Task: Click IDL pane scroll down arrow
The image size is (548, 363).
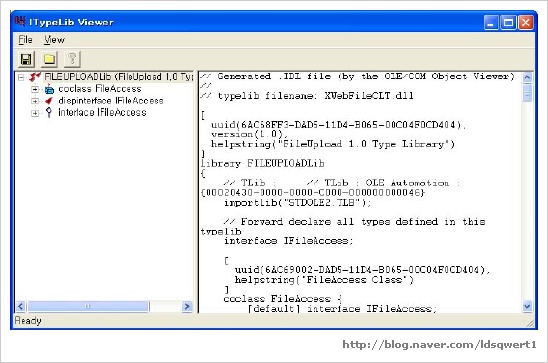Action: click(x=527, y=306)
